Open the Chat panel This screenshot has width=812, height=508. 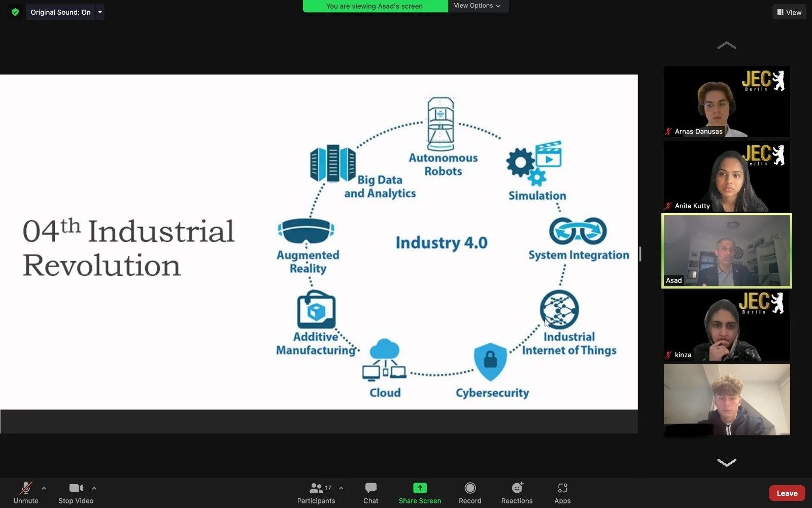[371, 493]
